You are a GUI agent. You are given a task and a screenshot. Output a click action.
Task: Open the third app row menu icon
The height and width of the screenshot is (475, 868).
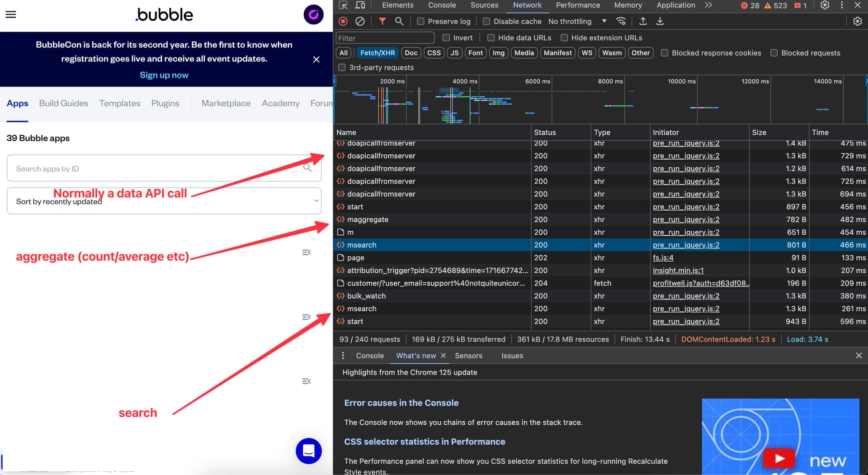pyautogui.click(x=307, y=381)
